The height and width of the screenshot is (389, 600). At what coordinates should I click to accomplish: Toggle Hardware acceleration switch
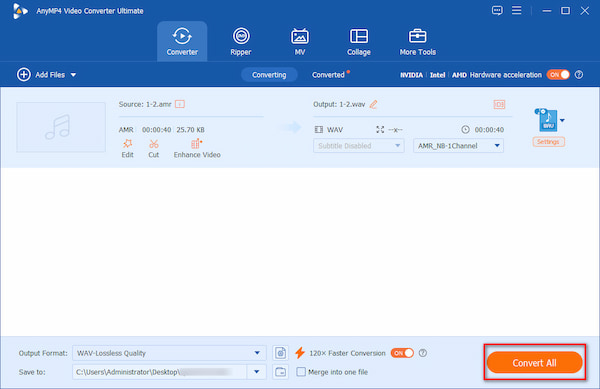pos(558,75)
